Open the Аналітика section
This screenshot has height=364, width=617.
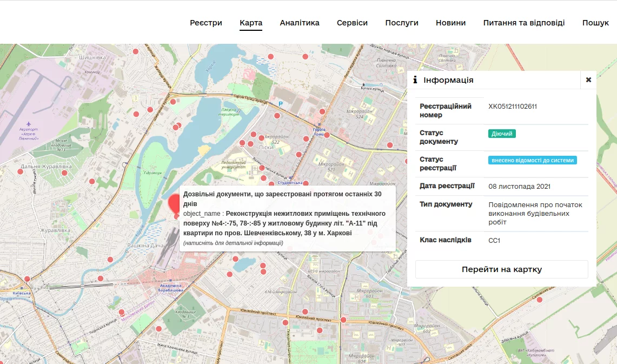click(300, 23)
